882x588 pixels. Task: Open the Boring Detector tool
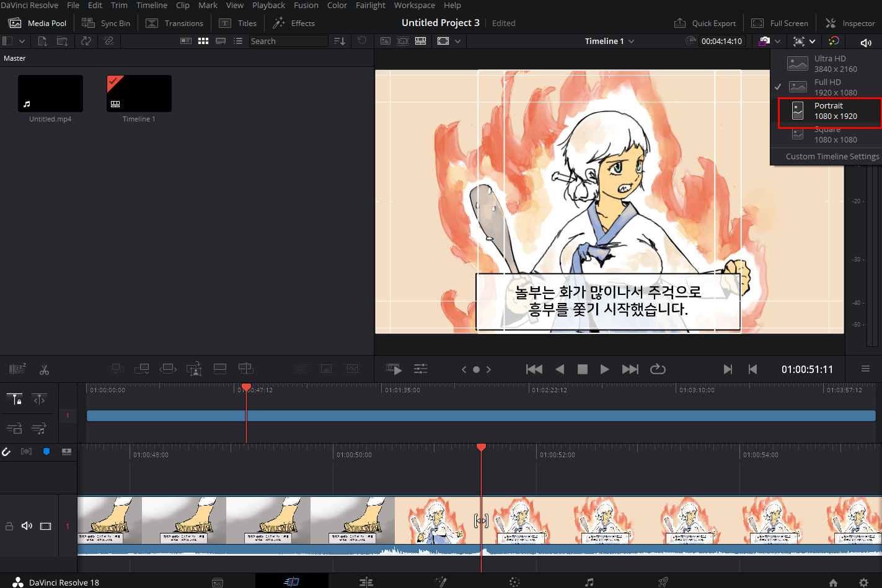pyautogui.click(x=18, y=369)
